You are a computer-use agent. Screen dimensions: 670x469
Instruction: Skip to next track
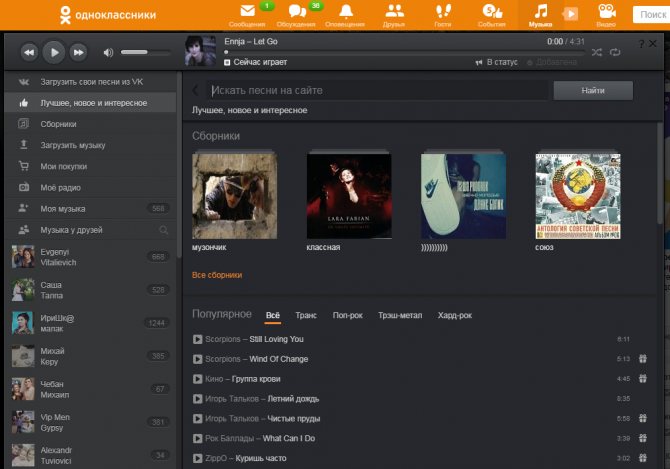click(79, 53)
